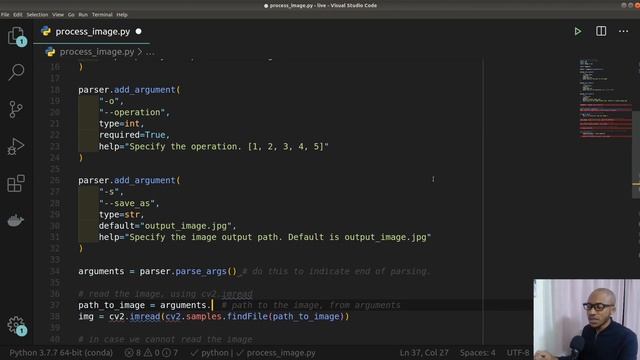Screen dimensions: 640x360
Task: Change indentation via Spaces: 4
Action: click(x=478, y=353)
